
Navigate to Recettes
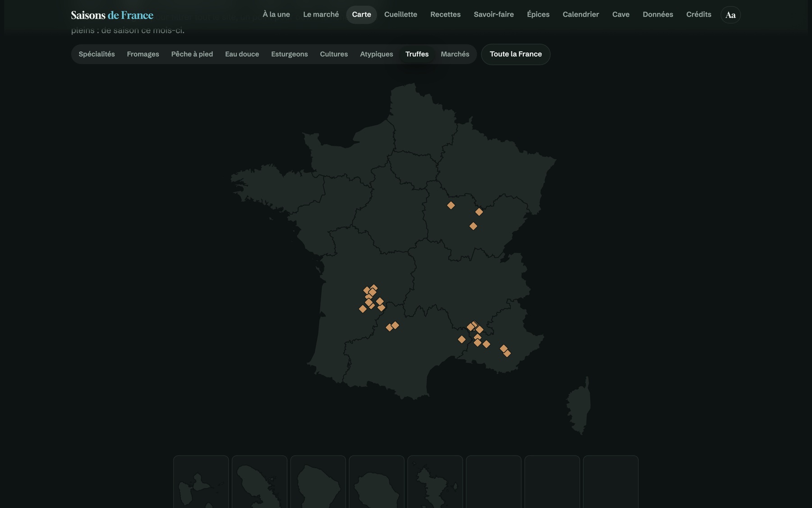click(445, 14)
